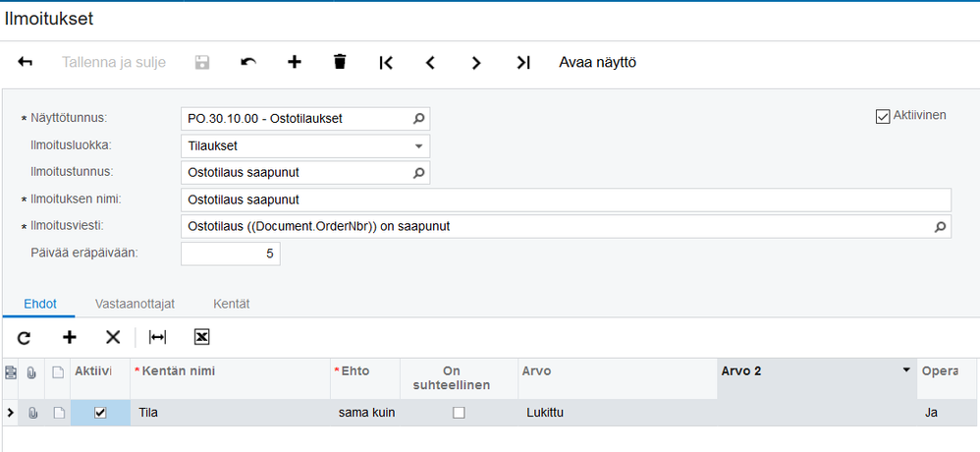Switch to the Kentät tab

(231, 304)
